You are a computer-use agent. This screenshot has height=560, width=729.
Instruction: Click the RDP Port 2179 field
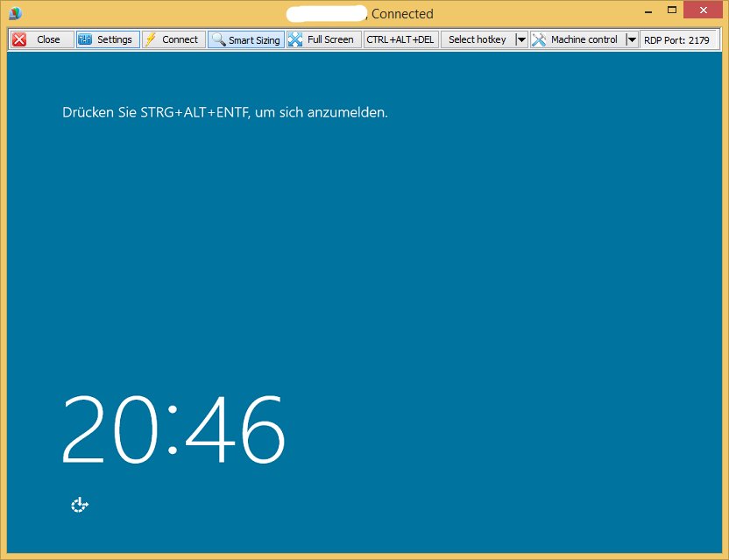tap(676, 39)
